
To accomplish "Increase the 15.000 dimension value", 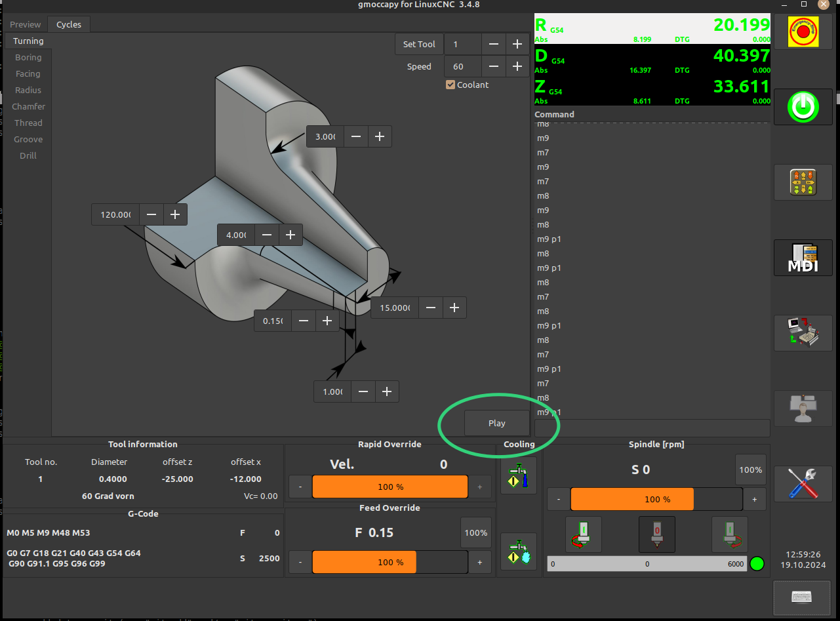I will click(454, 308).
